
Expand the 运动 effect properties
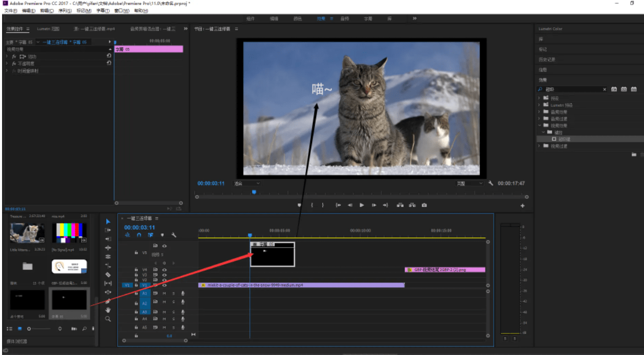click(7, 56)
